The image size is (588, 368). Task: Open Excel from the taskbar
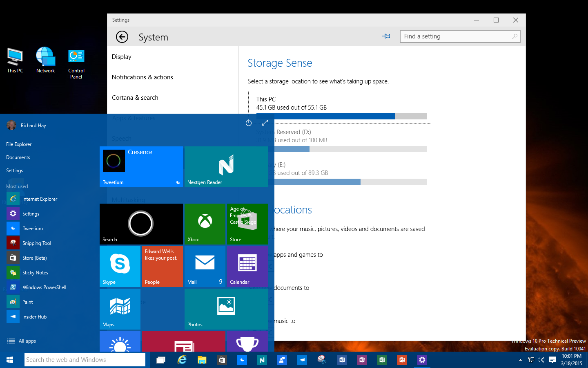click(382, 360)
